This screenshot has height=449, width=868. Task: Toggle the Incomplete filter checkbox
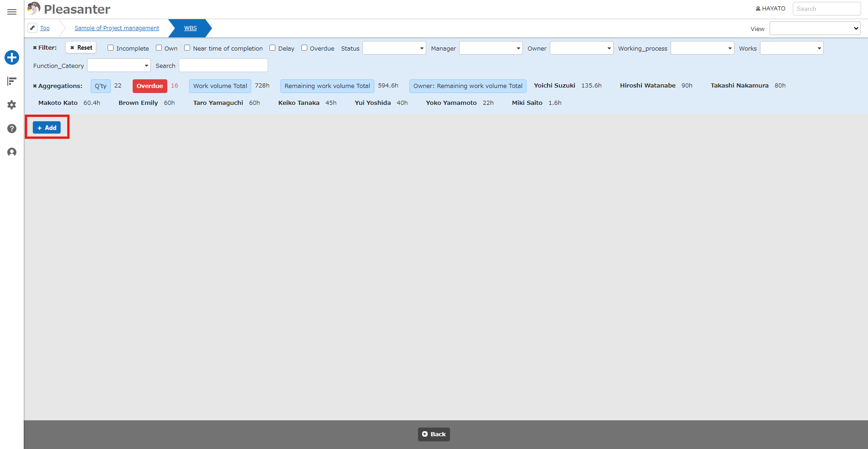pos(110,48)
